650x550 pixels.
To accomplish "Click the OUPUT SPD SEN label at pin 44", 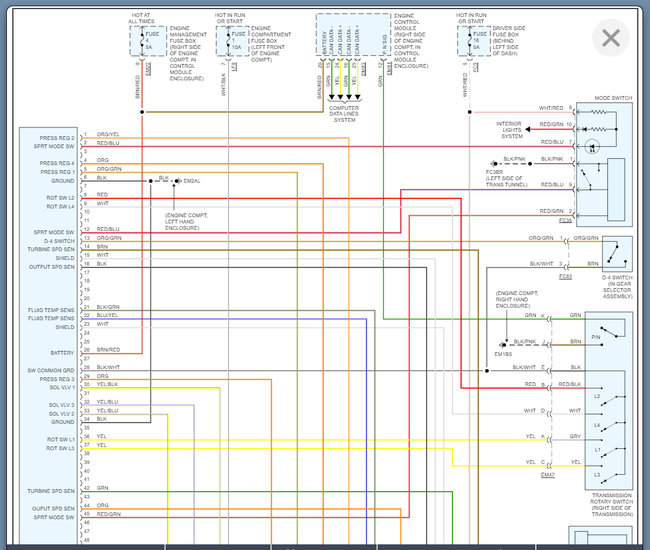I will pos(53,509).
